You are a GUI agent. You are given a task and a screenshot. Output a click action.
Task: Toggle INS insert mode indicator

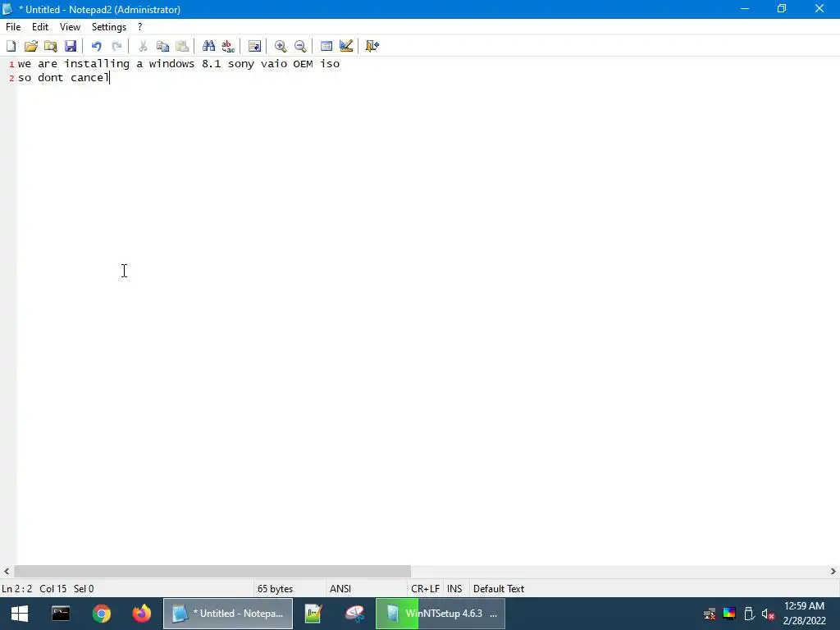click(454, 589)
